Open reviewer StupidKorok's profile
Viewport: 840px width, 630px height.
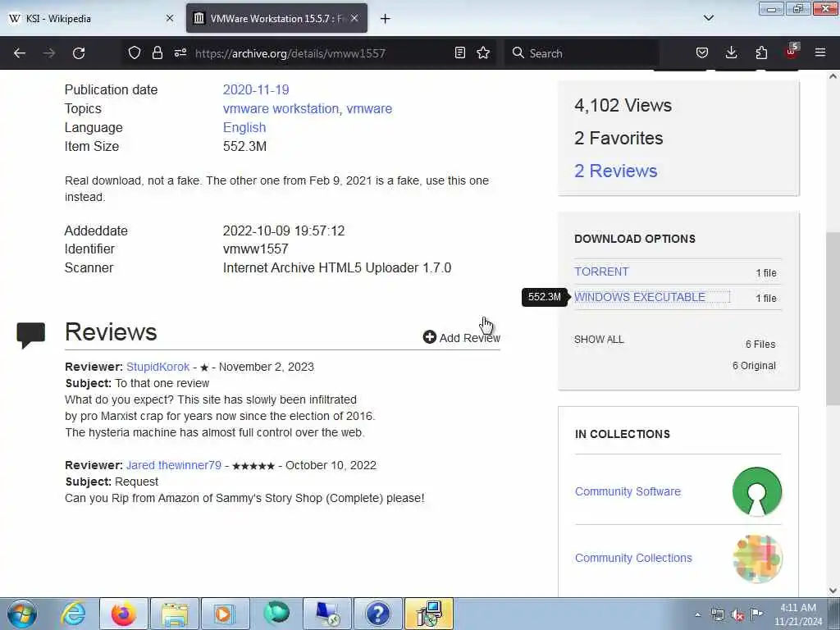pyautogui.click(x=157, y=367)
